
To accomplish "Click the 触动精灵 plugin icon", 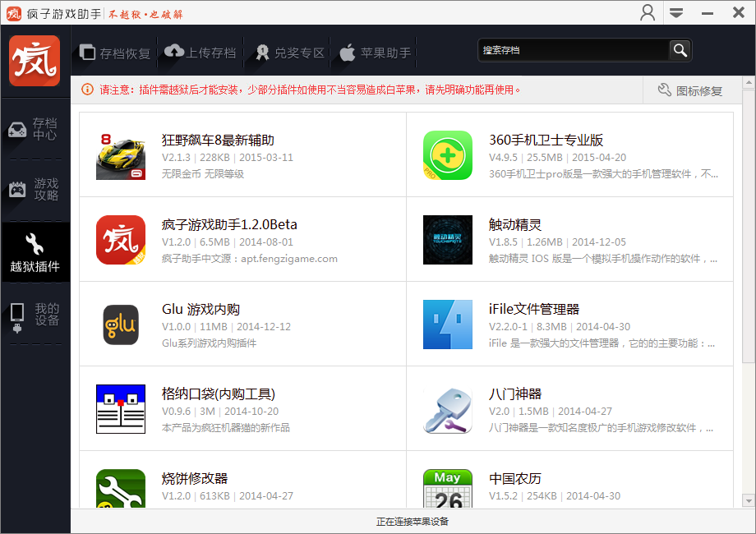I will point(448,240).
